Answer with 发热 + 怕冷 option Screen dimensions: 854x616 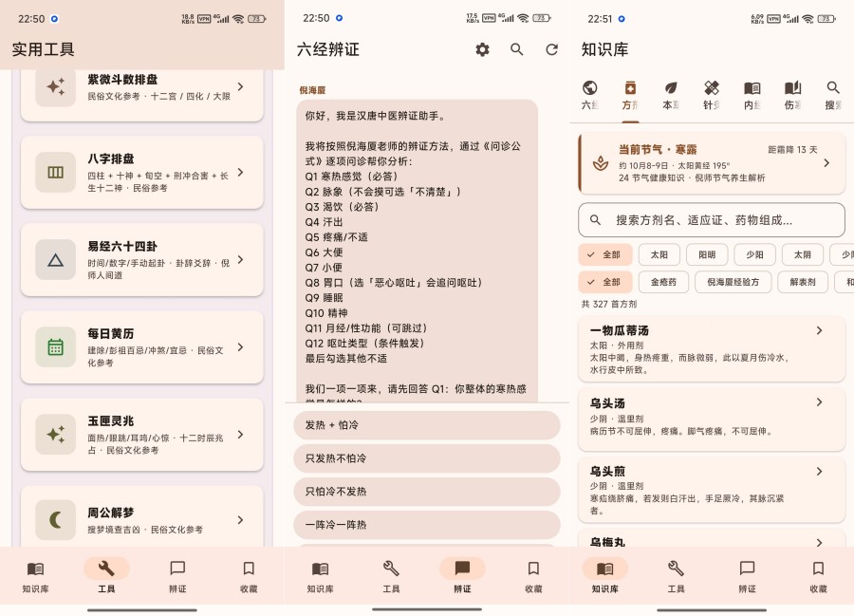[x=427, y=425]
